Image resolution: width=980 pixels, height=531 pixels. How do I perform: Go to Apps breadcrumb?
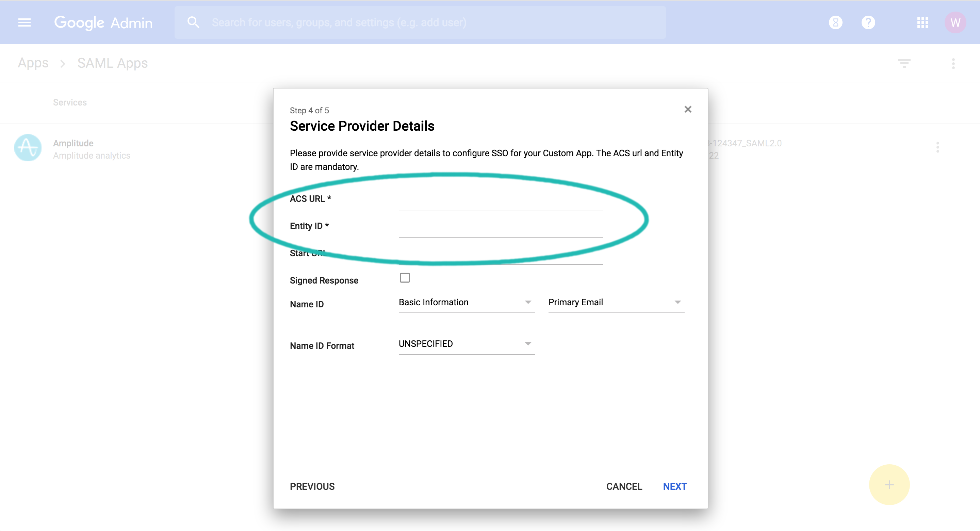pos(33,63)
